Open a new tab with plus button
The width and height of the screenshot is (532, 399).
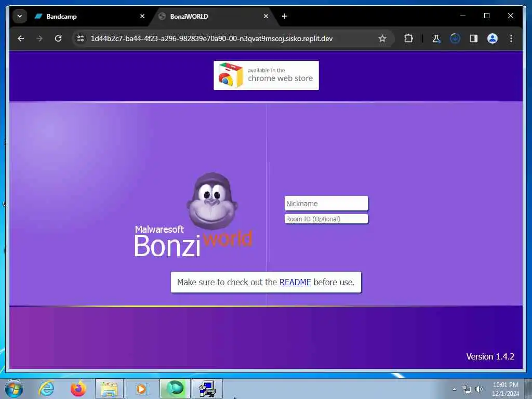285,16
